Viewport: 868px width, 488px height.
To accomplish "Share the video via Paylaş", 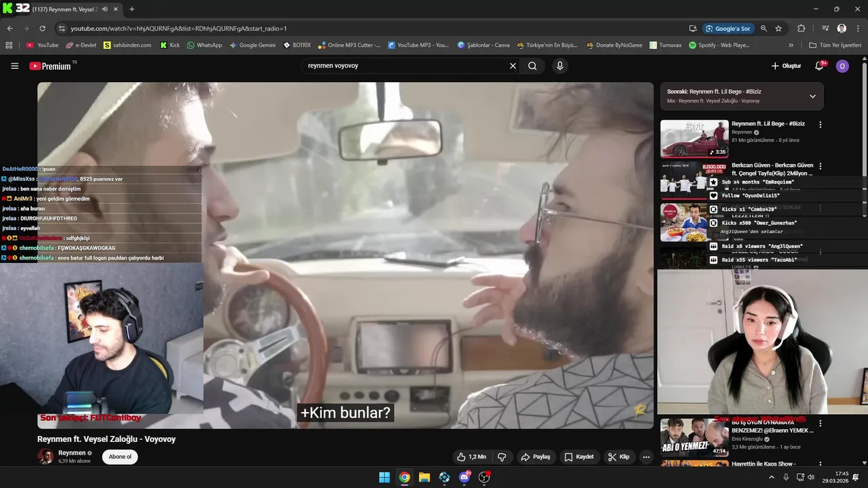I will coord(535,457).
